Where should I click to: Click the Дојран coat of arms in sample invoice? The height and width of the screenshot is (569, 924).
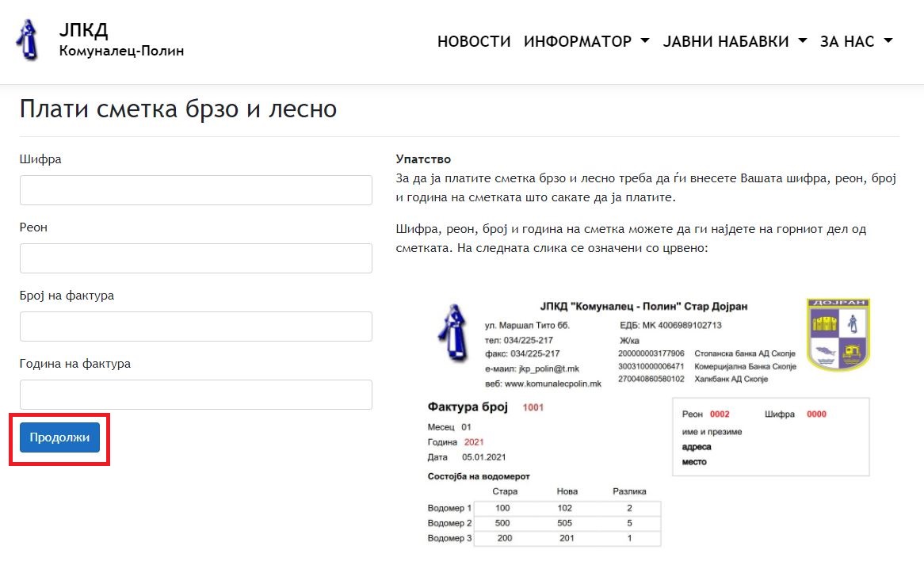coord(838,334)
